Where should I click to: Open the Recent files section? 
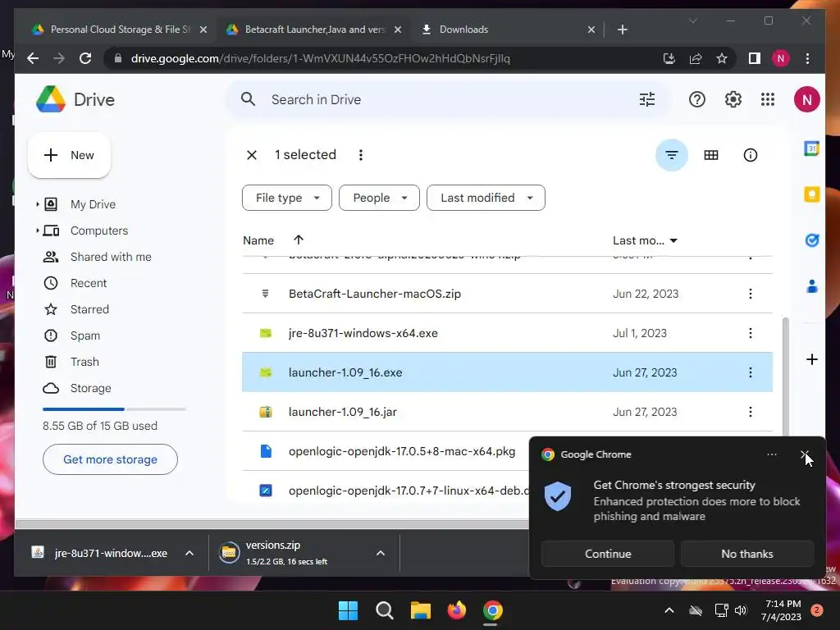coord(89,283)
